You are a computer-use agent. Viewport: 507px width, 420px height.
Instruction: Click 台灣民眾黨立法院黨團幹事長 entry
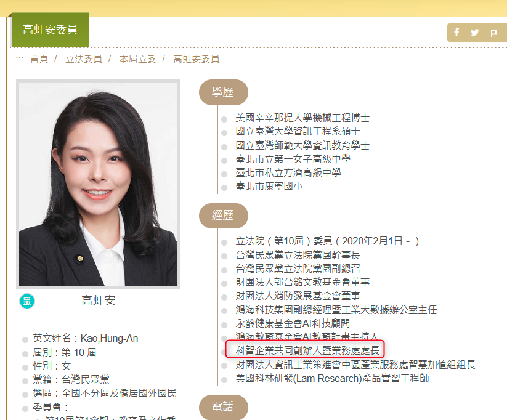point(298,255)
